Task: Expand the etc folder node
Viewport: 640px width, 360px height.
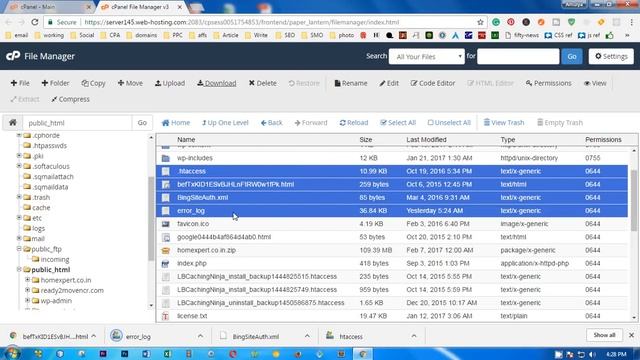Action: [19, 218]
